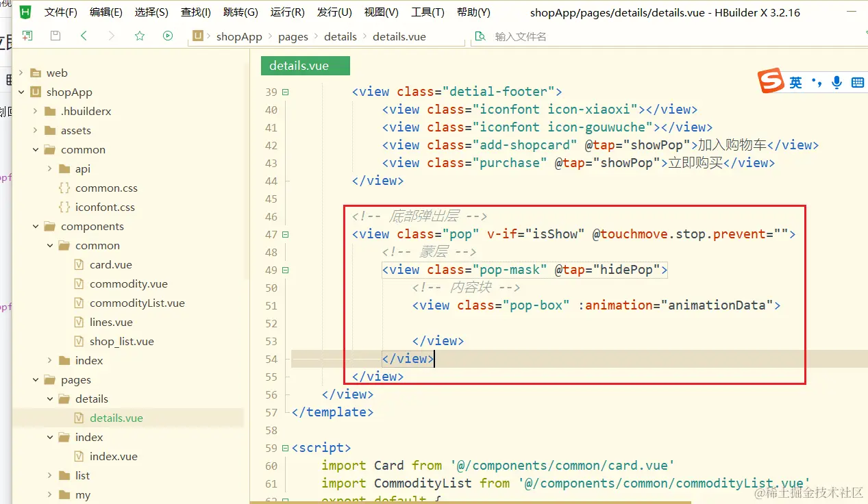Click the run play icon in toolbar
The width and height of the screenshot is (868, 504).
pos(168,36)
